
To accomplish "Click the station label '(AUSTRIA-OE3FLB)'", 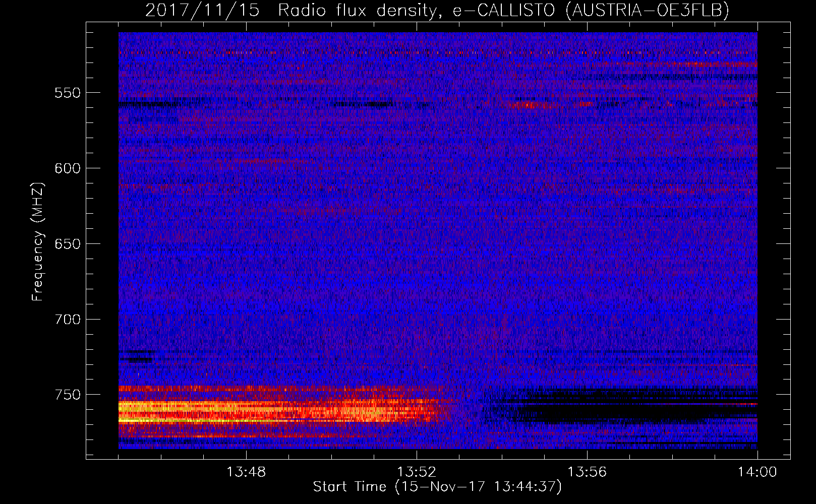I will coord(648,10).
